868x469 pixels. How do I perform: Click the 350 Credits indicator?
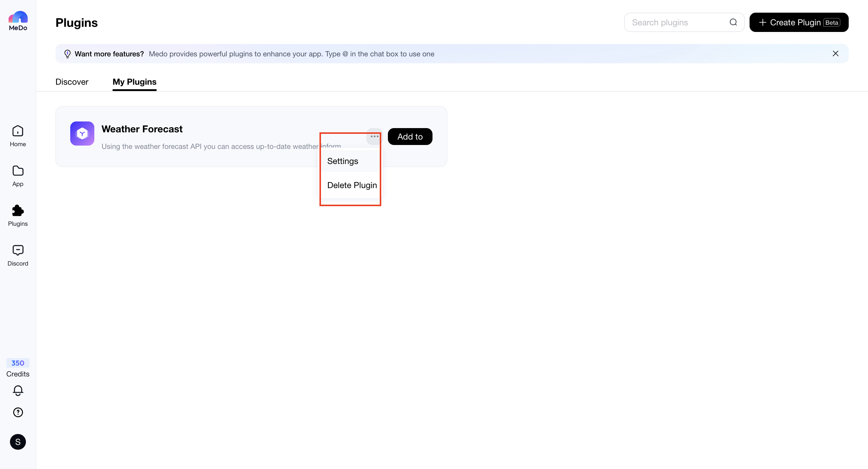18,368
